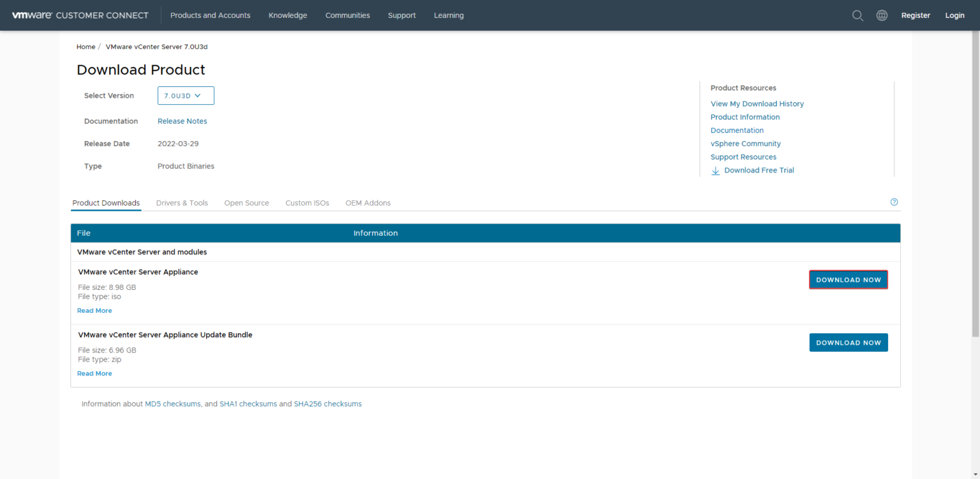Click DOWNLOAD NOW for vCenter Server Appliance
This screenshot has width=980, height=479.
click(848, 279)
